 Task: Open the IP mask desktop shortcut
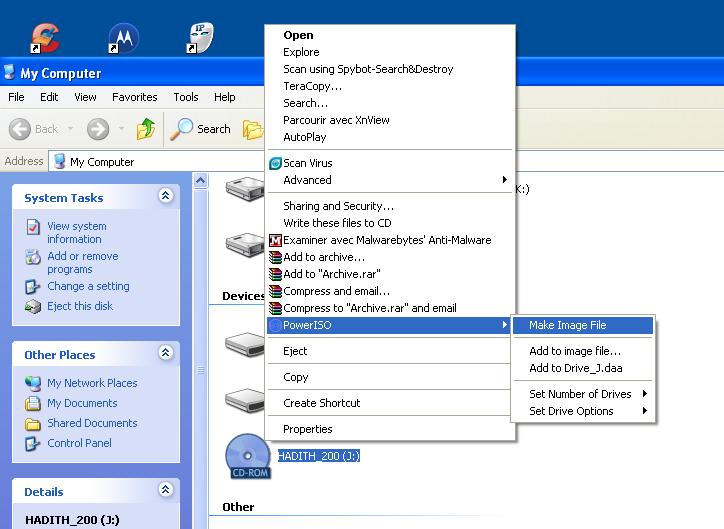[x=201, y=37]
